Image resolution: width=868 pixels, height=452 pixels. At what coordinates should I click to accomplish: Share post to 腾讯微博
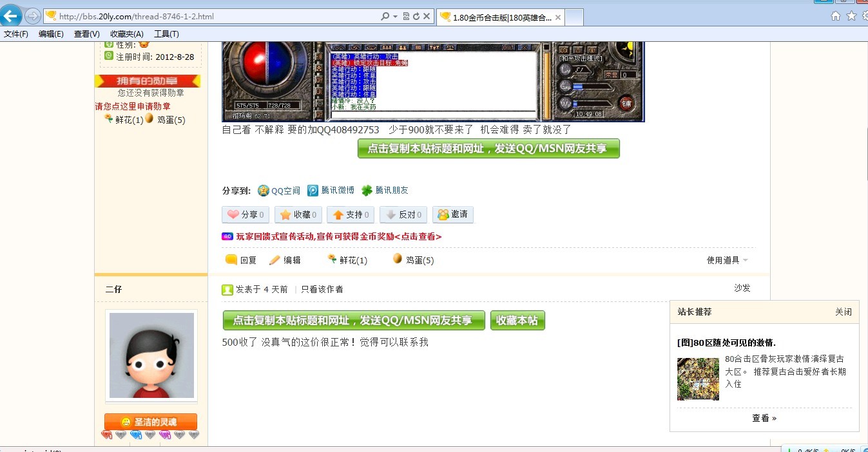[331, 191]
